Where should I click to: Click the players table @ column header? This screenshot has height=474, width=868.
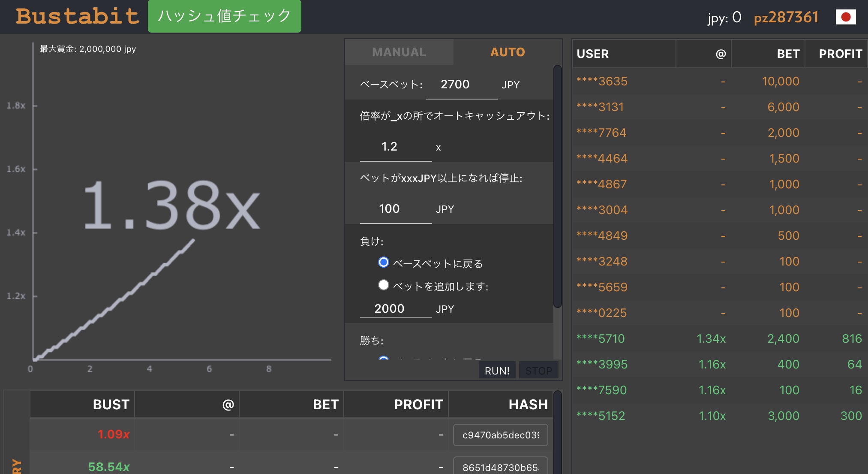tap(703, 54)
